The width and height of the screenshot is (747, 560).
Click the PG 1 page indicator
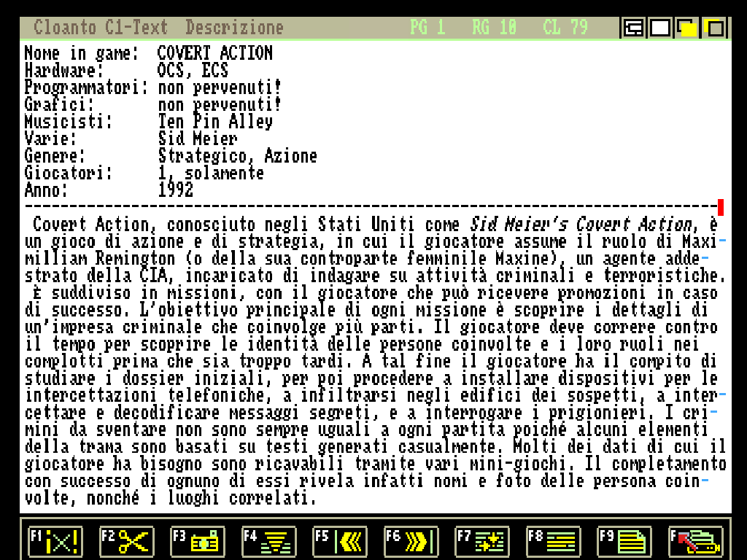click(427, 28)
